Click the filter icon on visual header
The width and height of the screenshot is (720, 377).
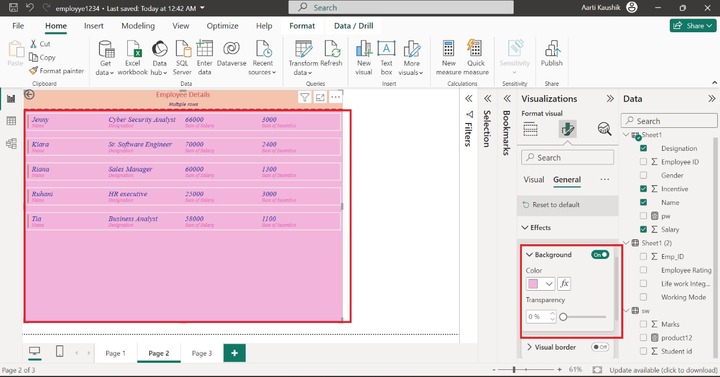304,97
